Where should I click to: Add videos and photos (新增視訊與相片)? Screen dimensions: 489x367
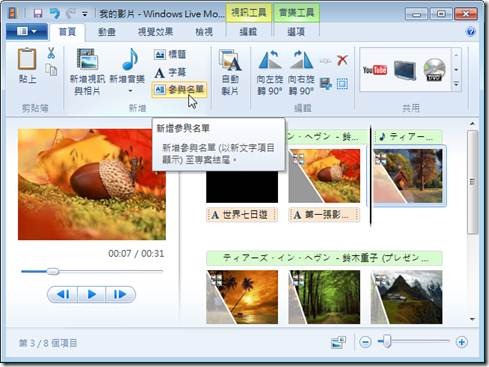tap(87, 71)
